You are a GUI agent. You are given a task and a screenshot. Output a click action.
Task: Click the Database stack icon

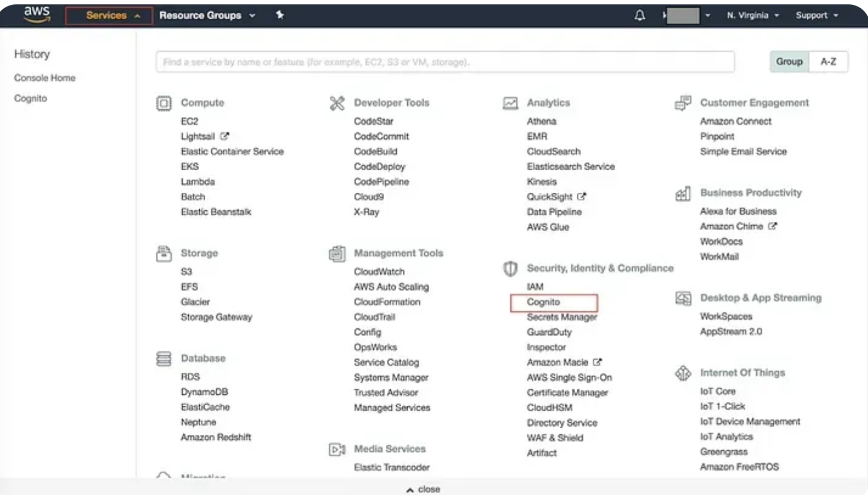164,359
